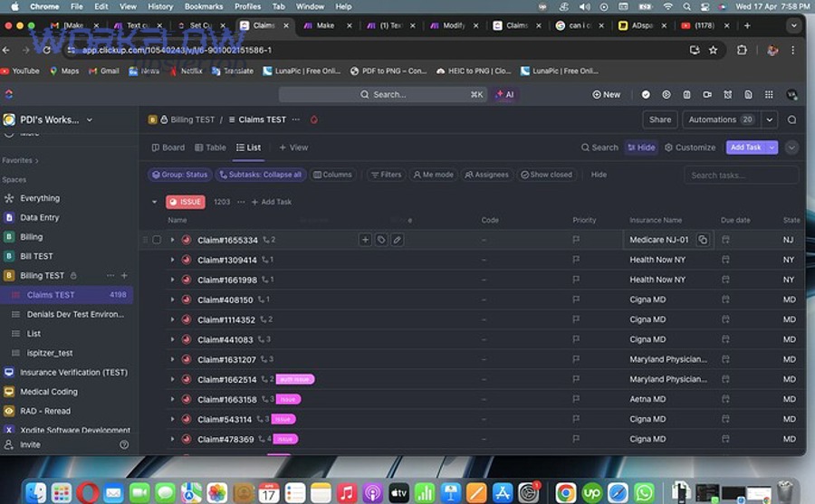Image resolution: width=815 pixels, height=504 pixels.
Task: Set due date for Claim#1661998
Action: (725, 280)
